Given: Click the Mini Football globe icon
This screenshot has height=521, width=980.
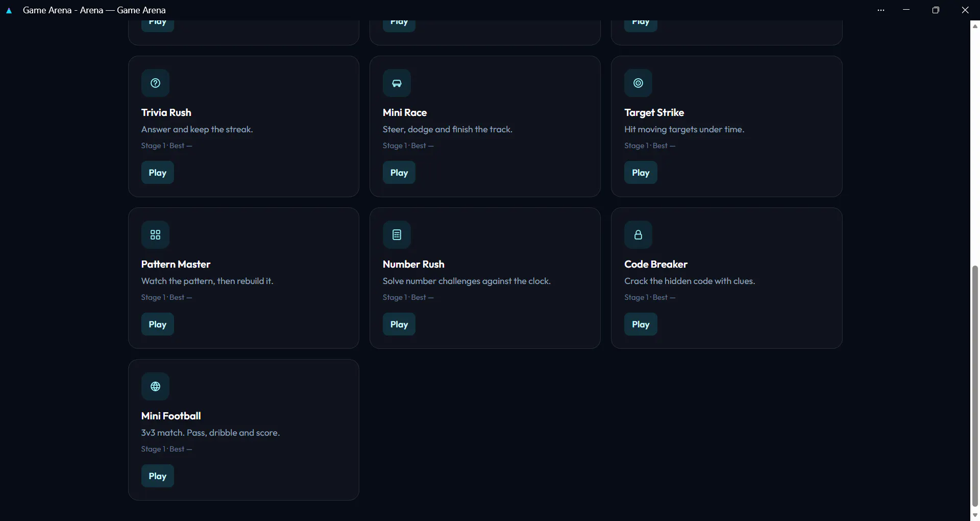Looking at the screenshot, I should click(x=155, y=386).
